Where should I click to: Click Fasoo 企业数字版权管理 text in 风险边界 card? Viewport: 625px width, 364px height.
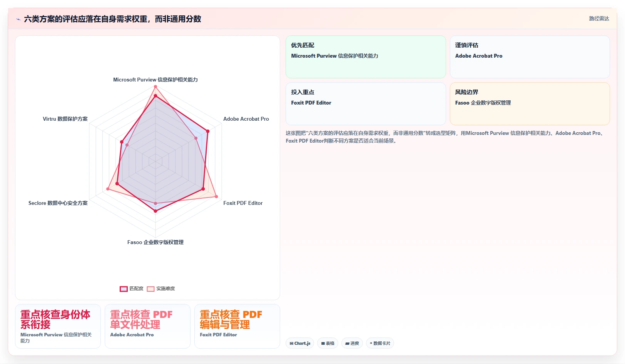483,103
